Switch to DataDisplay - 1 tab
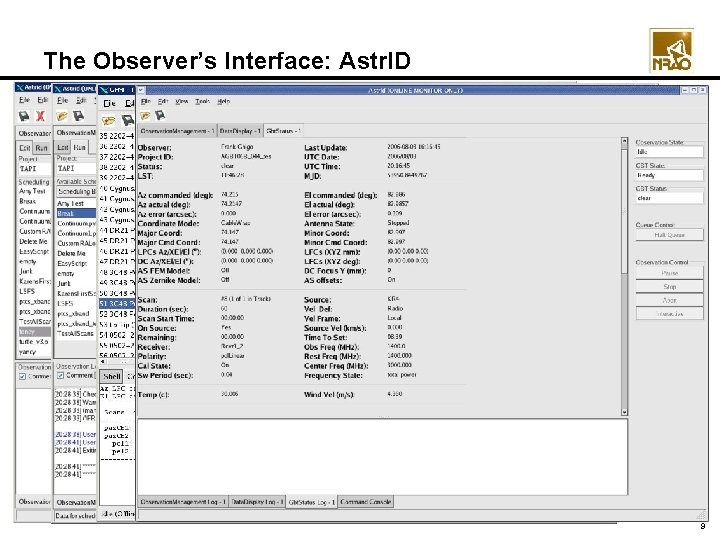Viewport: 720px width, 540px height. pos(240,131)
